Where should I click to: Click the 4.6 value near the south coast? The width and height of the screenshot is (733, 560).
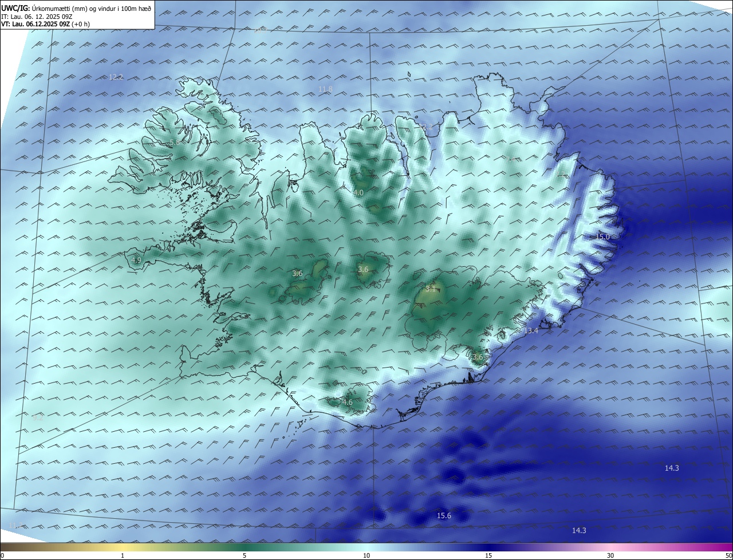pos(348,402)
